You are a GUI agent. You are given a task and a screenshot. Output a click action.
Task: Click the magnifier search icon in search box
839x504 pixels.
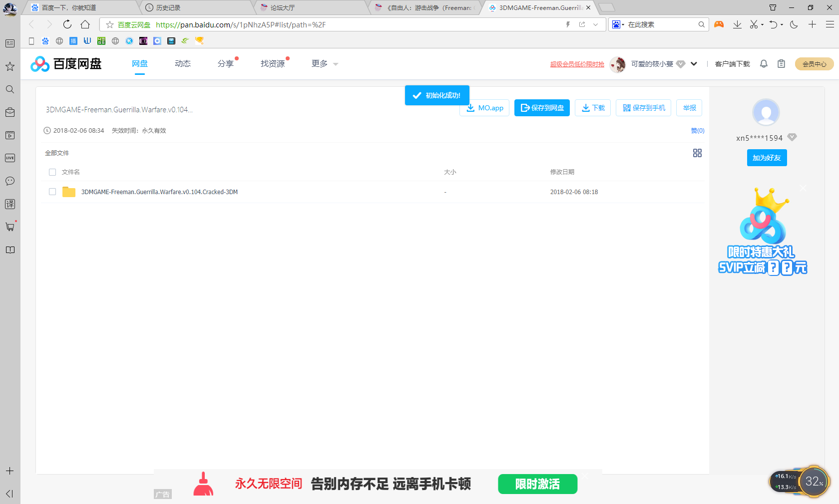pyautogui.click(x=702, y=24)
